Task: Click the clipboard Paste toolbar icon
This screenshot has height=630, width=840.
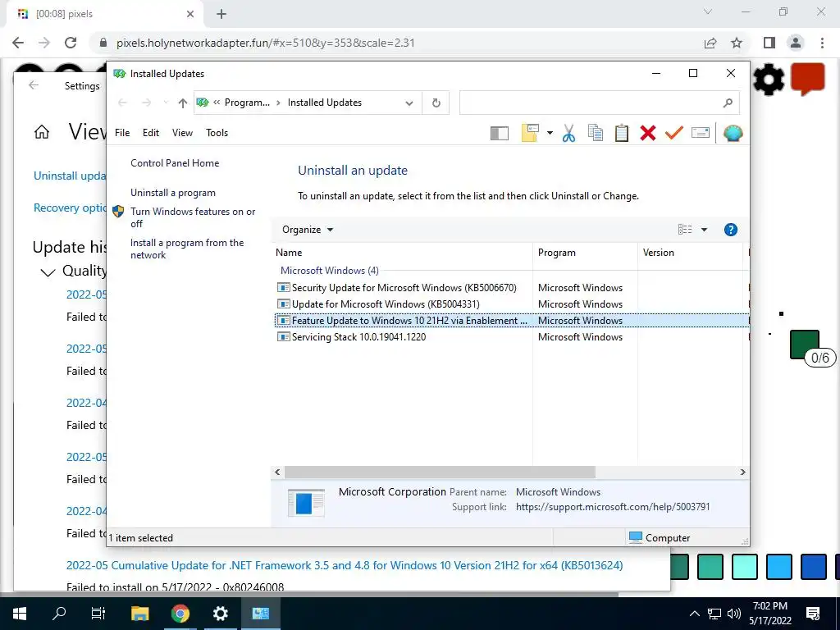Action: (622, 133)
